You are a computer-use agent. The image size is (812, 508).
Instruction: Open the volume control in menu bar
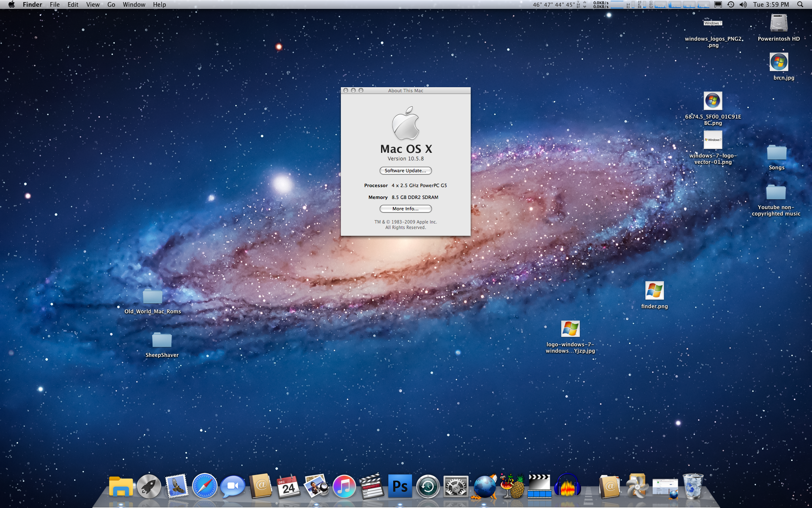coord(743,5)
